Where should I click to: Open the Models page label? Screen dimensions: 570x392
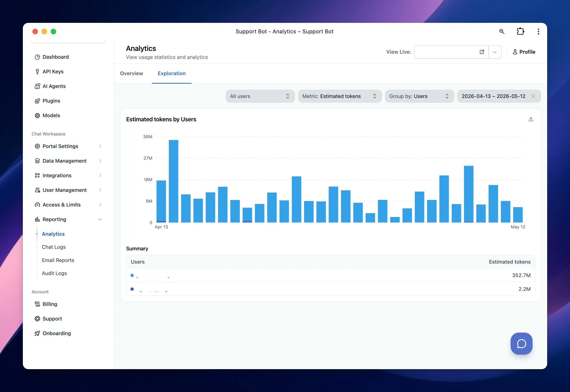[51, 115]
